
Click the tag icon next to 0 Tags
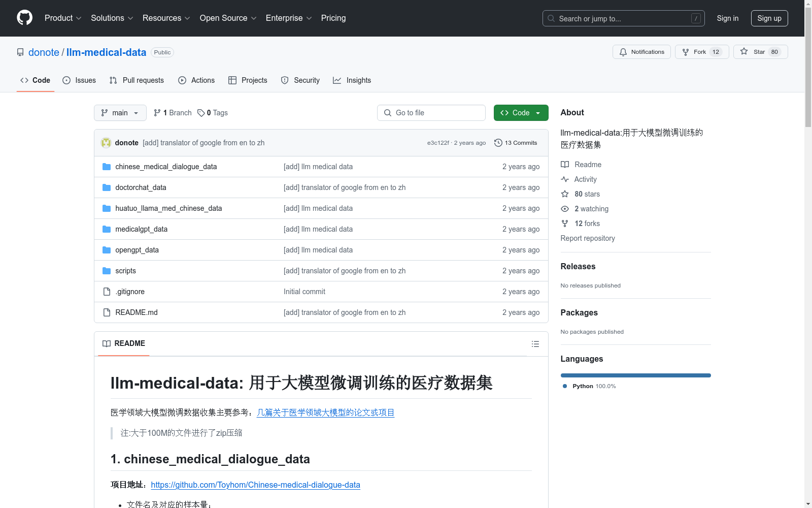[201, 113]
